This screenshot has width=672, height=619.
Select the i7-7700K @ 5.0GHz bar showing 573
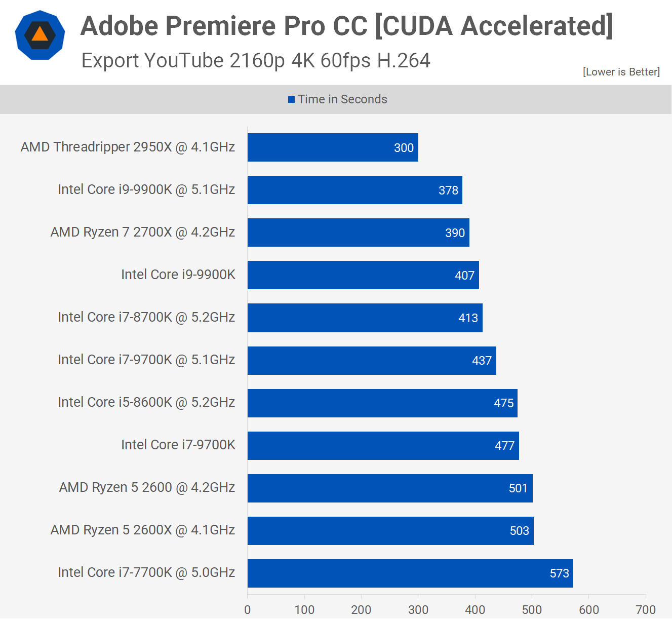coord(410,573)
